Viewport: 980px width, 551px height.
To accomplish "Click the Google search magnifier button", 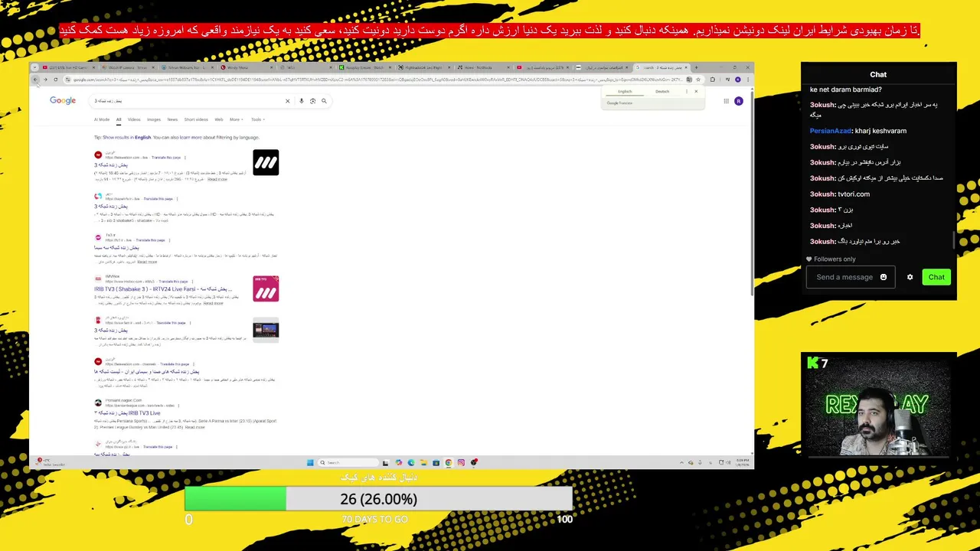I will 324,101.
